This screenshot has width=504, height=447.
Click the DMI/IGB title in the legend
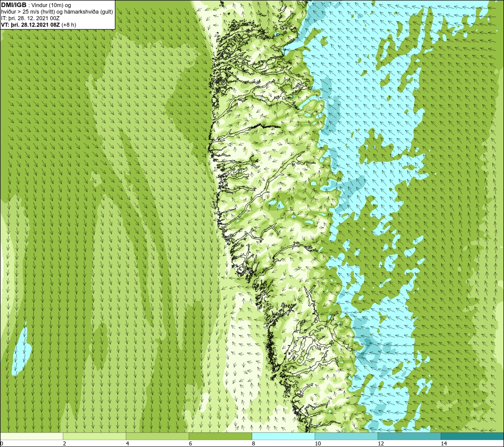coord(14,5)
